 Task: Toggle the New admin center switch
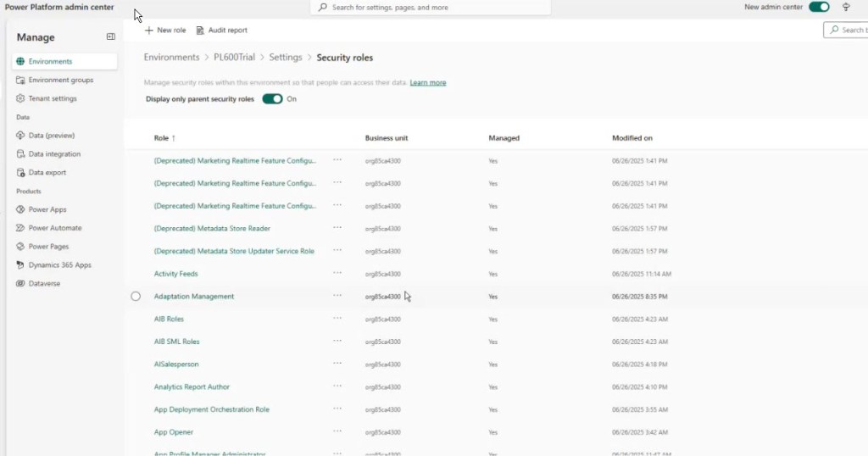[819, 8]
